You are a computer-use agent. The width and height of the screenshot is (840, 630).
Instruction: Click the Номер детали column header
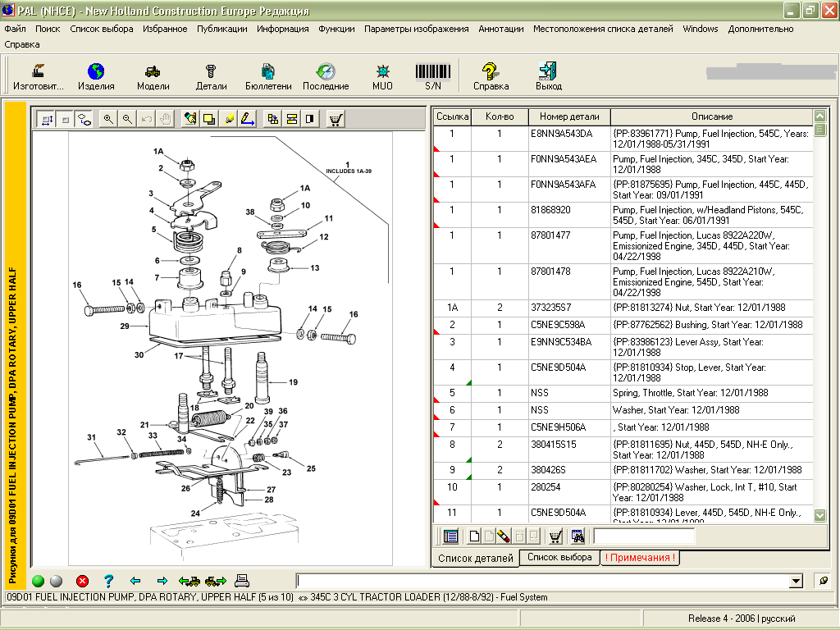coord(569,116)
